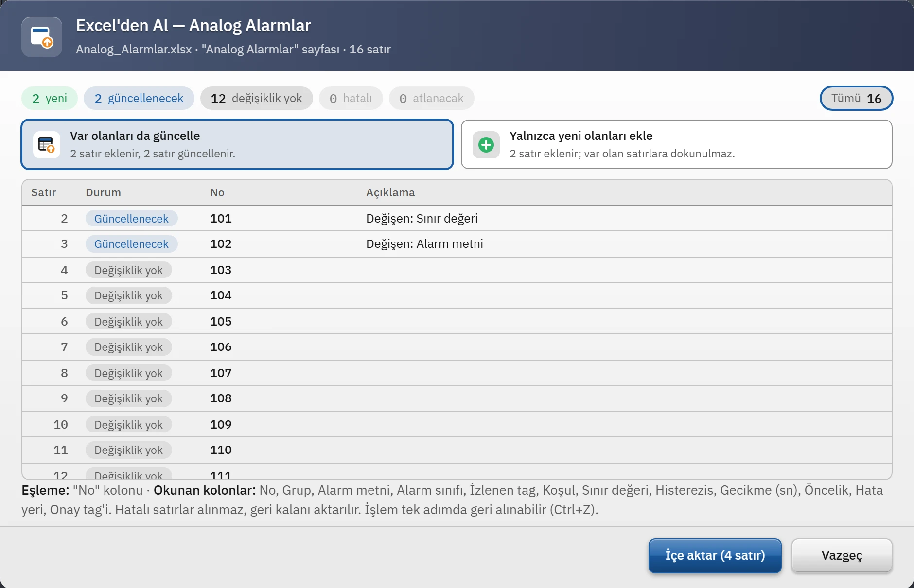Image resolution: width=914 pixels, height=588 pixels.
Task: Click the 'Güncellenecek' badge for alarm 101
Action: [132, 219]
